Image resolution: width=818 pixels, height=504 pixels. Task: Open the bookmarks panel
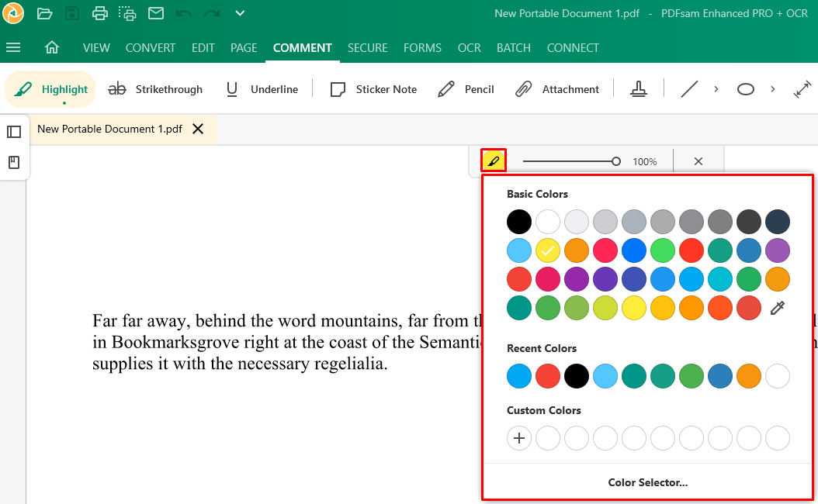click(14, 161)
